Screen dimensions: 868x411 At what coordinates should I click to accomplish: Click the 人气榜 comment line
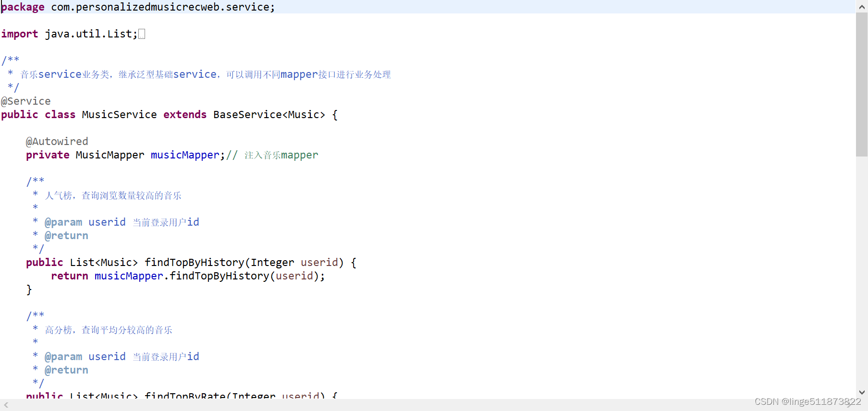113,195
